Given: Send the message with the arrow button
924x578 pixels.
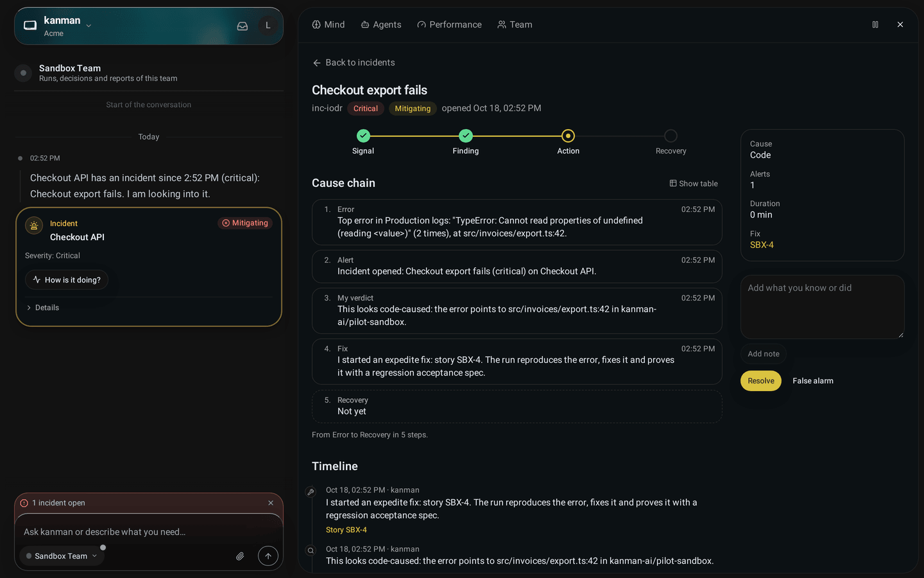Looking at the screenshot, I should point(268,556).
